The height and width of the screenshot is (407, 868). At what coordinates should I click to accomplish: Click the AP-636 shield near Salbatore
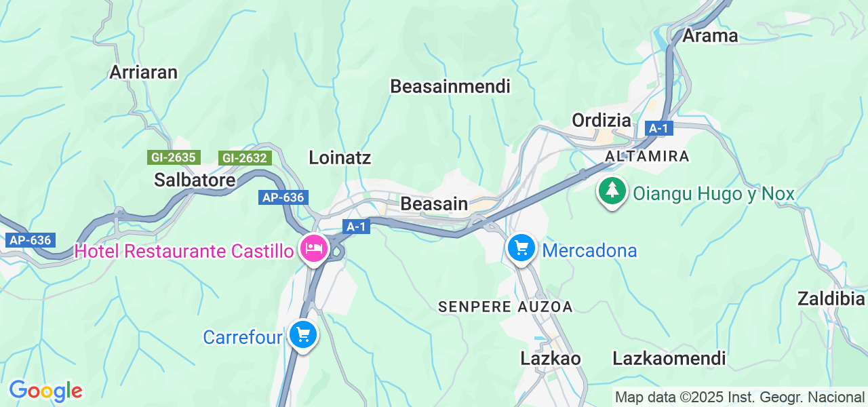click(283, 197)
